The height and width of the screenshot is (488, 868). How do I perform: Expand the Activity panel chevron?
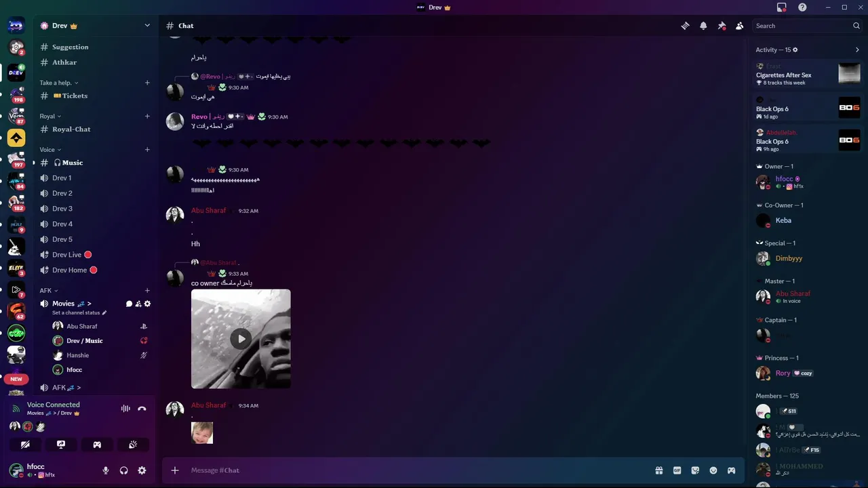(857, 50)
